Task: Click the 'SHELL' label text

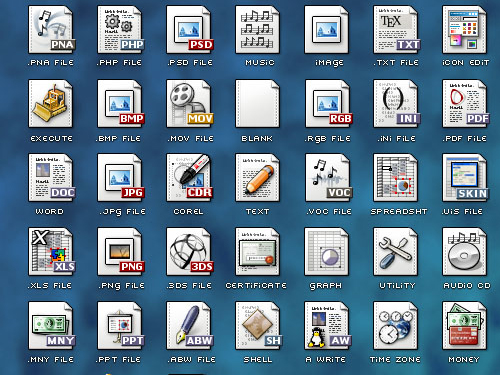Action: 258,360
